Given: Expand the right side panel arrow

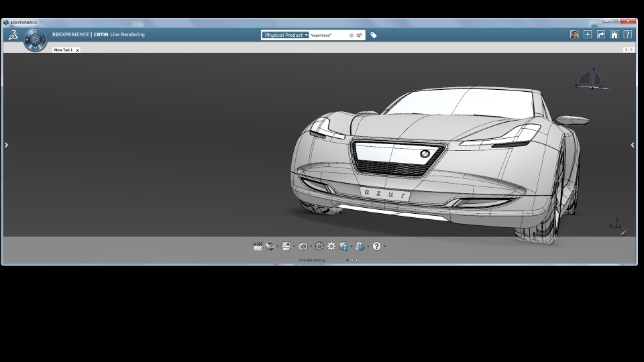Looking at the screenshot, I should click(632, 145).
